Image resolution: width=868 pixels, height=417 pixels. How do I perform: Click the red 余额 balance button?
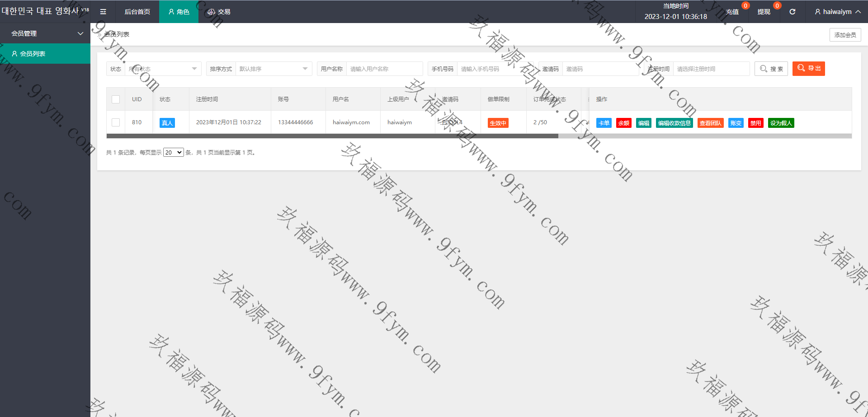point(623,123)
